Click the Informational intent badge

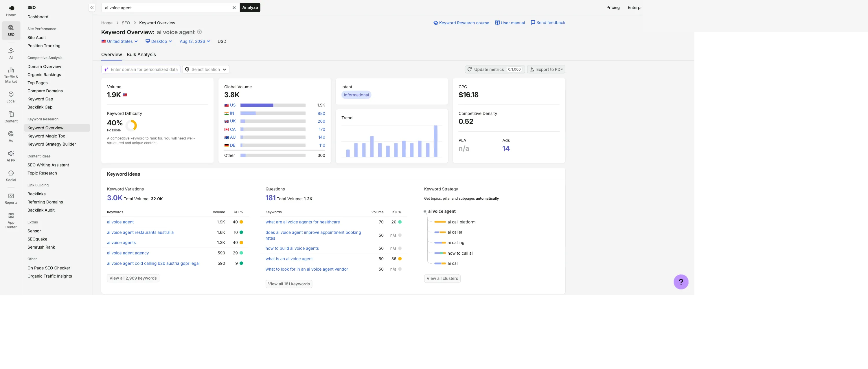click(x=356, y=95)
